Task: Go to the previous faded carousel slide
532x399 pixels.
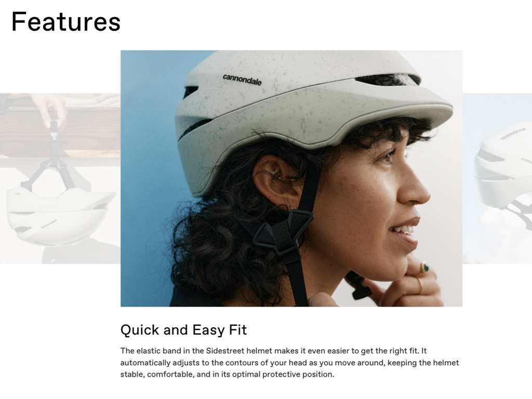Action: click(60, 179)
